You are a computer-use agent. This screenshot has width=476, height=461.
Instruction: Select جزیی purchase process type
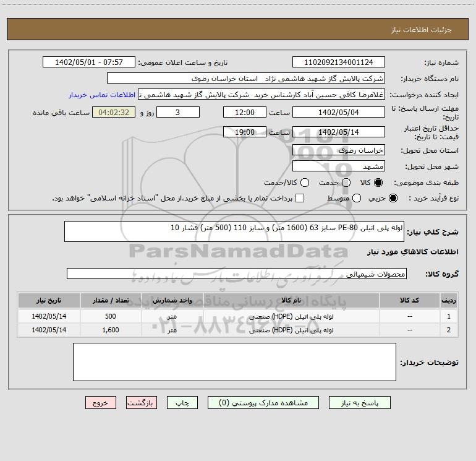tap(394, 198)
